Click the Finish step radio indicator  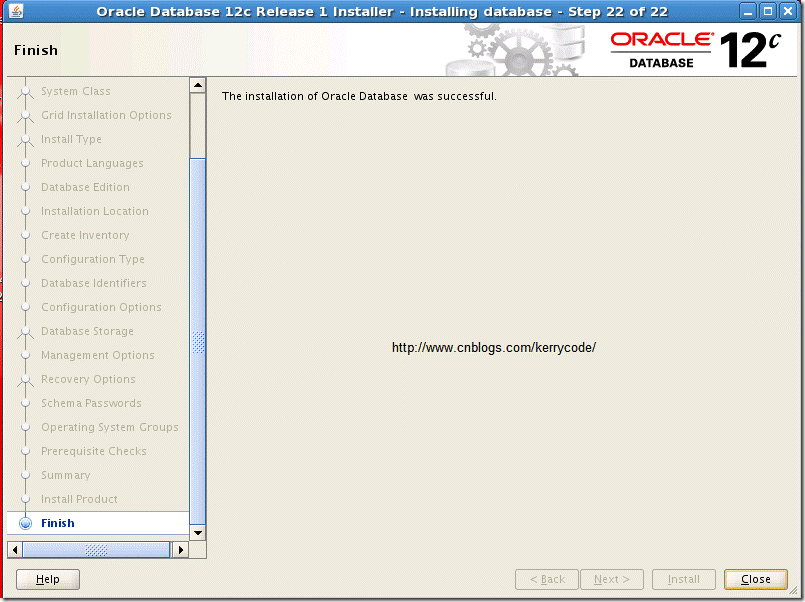tap(25, 523)
